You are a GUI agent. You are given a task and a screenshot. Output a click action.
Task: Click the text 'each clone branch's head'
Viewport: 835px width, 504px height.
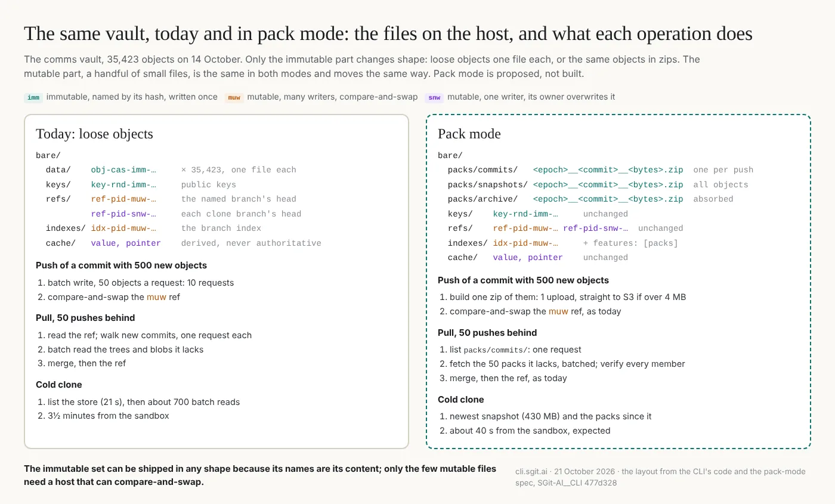tap(241, 214)
